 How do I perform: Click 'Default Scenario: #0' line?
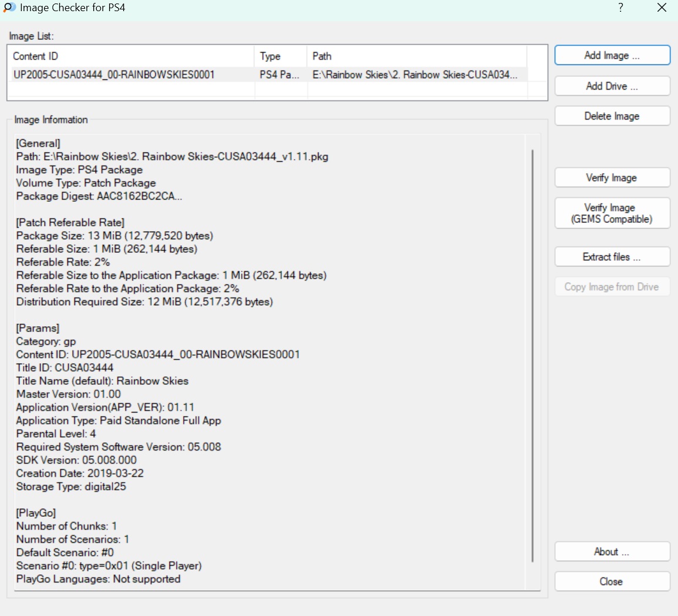[x=65, y=553]
